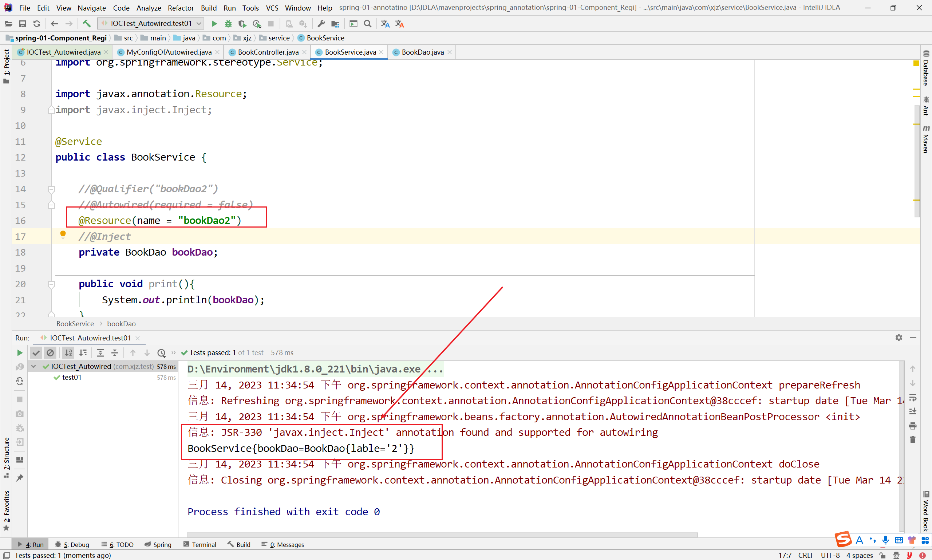Open the run configuration dropdown IOCTest_Autowired.test01
The width and height of the screenshot is (932, 560).
151,24
